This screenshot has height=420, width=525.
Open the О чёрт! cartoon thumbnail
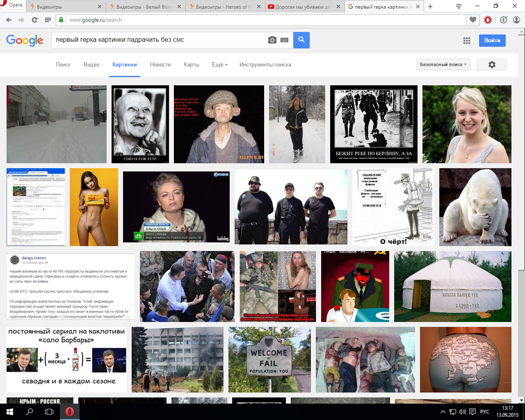point(393,207)
